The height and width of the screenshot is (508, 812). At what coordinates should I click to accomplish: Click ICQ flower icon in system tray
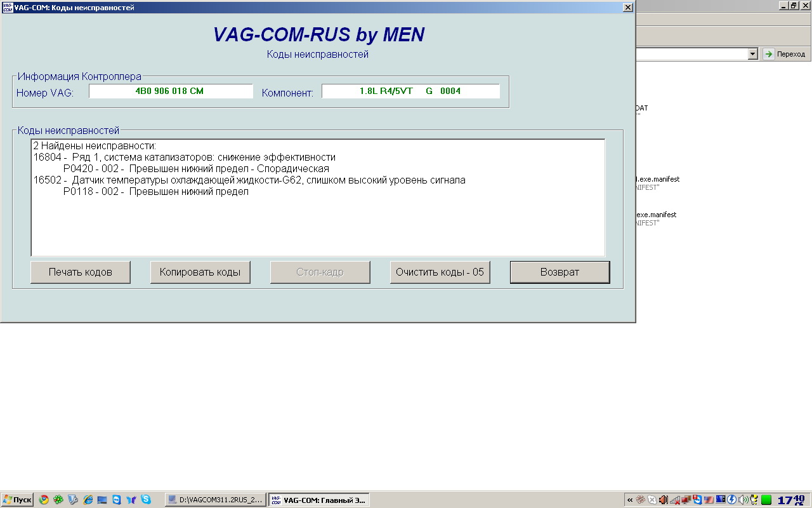641,500
